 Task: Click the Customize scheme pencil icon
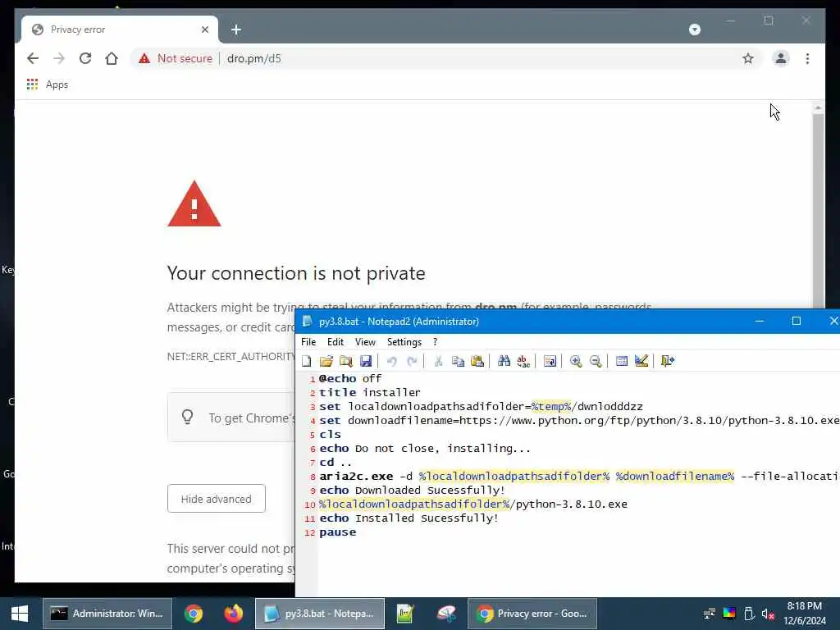[641, 361]
